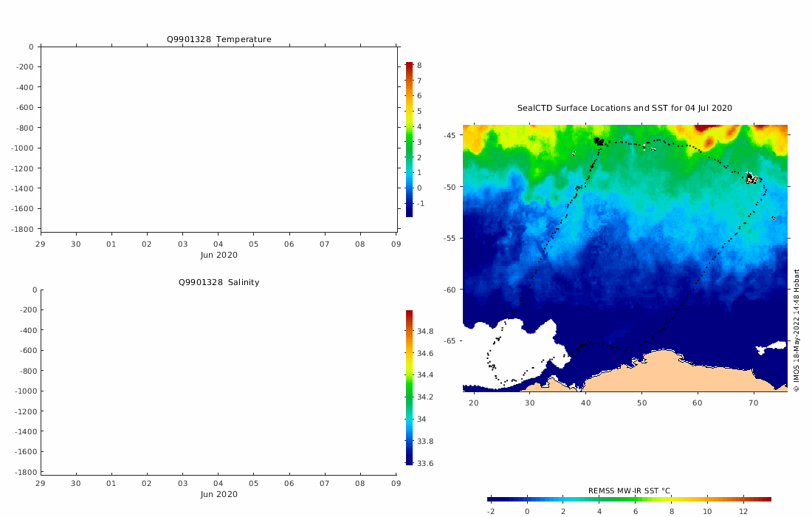
Task: Click inside the empty Salinity plot area
Action: [219, 382]
